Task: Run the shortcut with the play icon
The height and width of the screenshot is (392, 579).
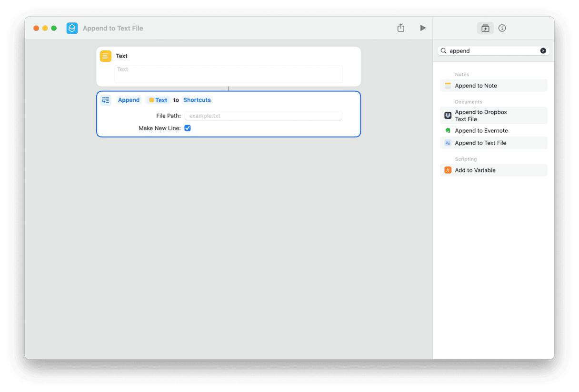Action: pyautogui.click(x=423, y=28)
